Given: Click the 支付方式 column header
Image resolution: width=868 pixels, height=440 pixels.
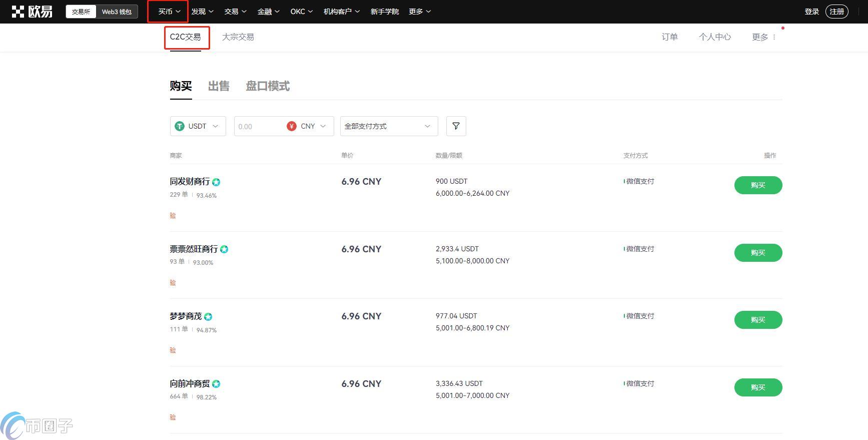Looking at the screenshot, I should (635, 156).
